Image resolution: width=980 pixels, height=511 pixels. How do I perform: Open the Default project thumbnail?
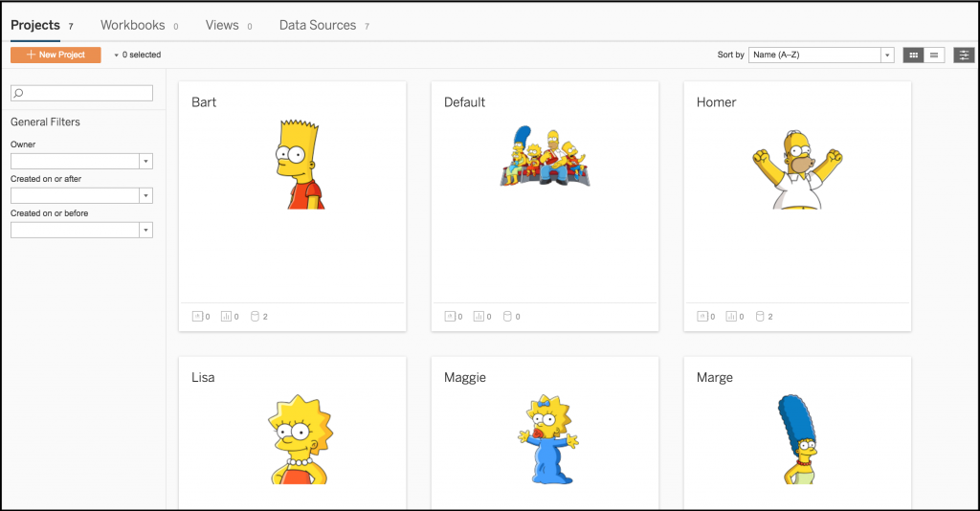click(545, 156)
